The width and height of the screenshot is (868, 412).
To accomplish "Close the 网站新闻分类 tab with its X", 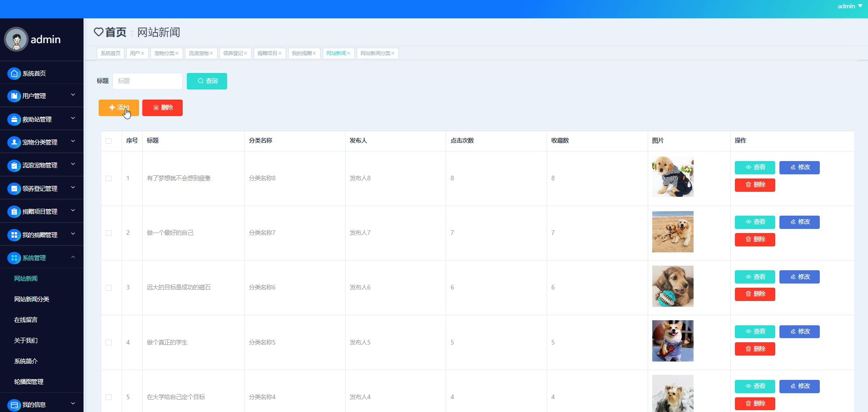I will coord(393,53).
